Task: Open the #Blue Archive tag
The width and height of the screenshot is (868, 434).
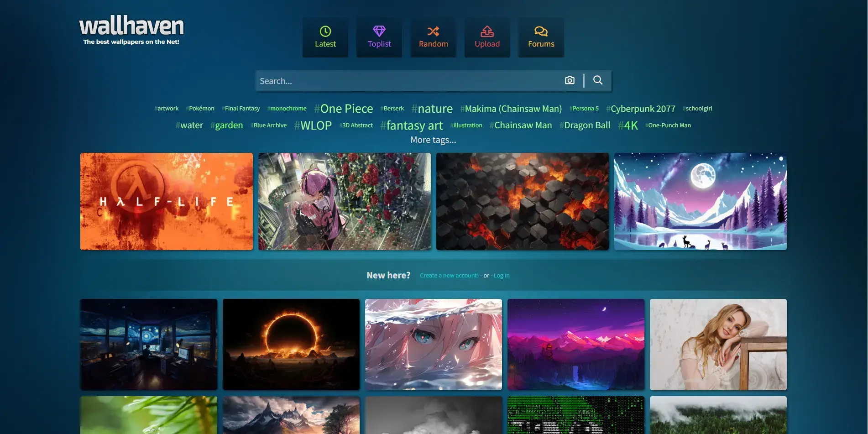Action: click(269, 125)
